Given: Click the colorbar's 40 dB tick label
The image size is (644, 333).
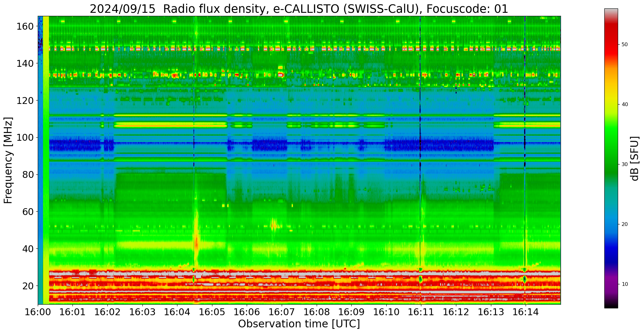Looking at the screenshot, I should coord(625,105).
